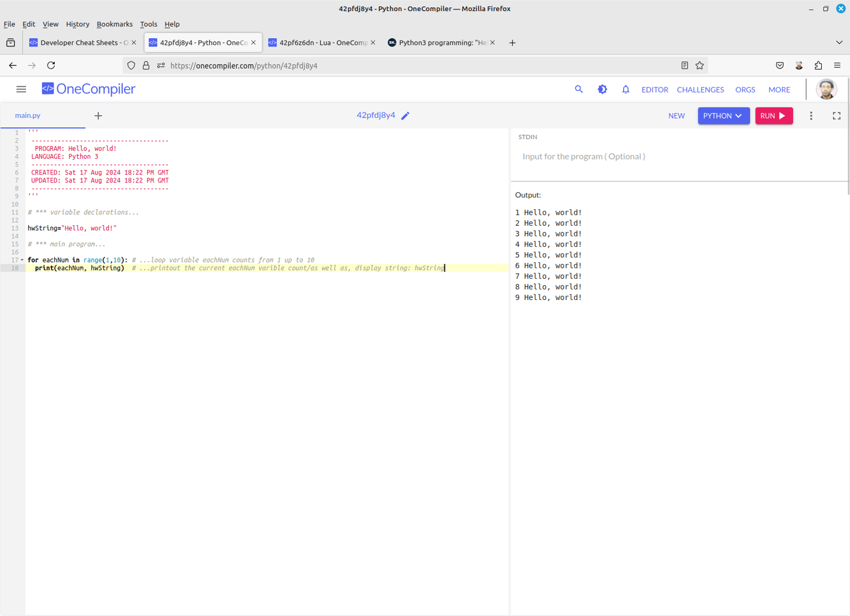Open the Edit menu
The image size is (850, 616).
click(x=29, y=24)
